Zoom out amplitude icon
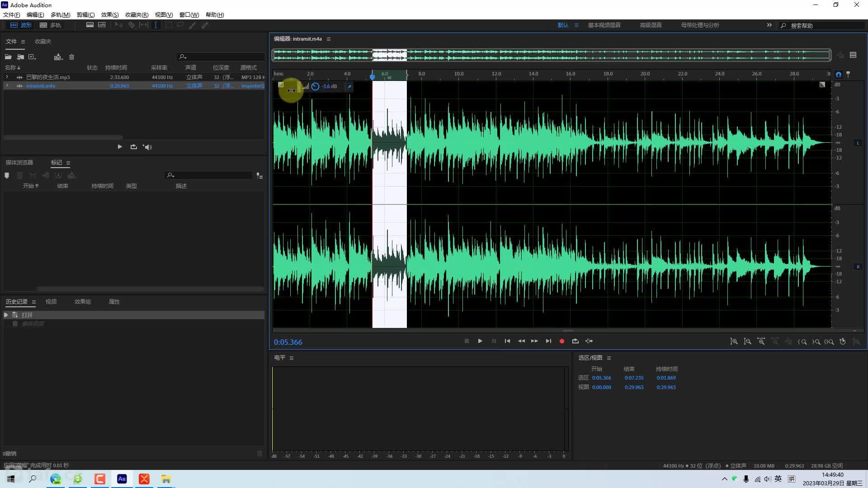This screenshot has height=488, width=868. tap(748, 342)
